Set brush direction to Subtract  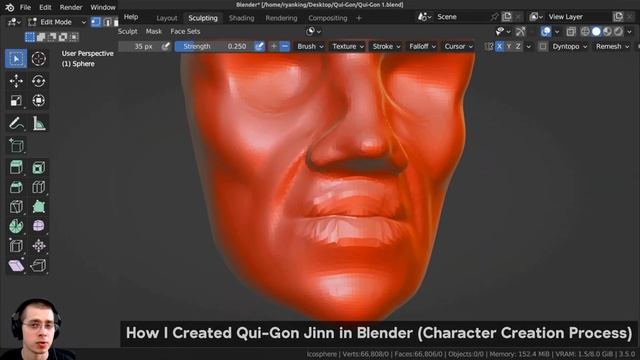click(x=284, y=47)
